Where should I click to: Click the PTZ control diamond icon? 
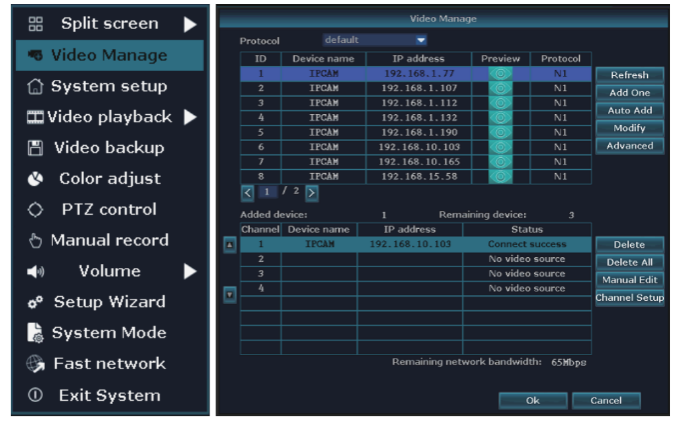[34, 210]
